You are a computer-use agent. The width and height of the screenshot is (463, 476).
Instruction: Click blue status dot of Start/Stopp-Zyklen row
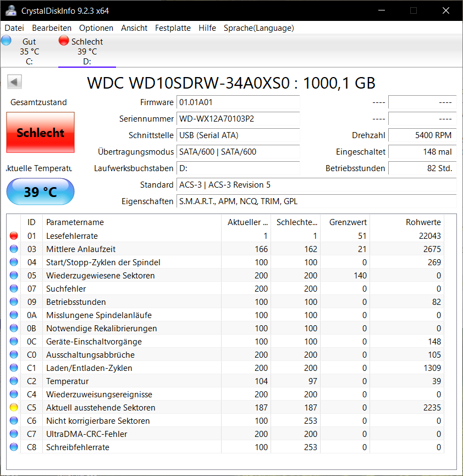click(14, 262)
